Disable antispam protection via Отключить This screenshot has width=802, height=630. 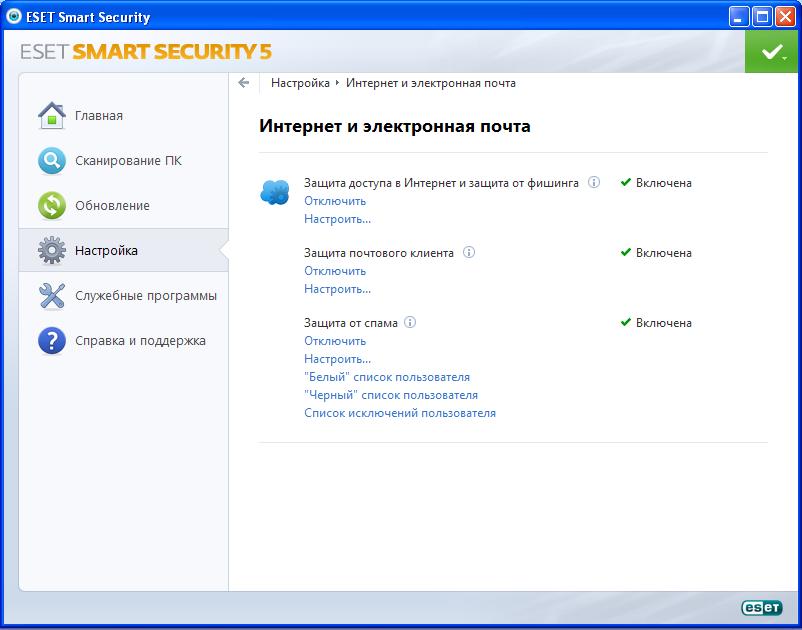335,341
